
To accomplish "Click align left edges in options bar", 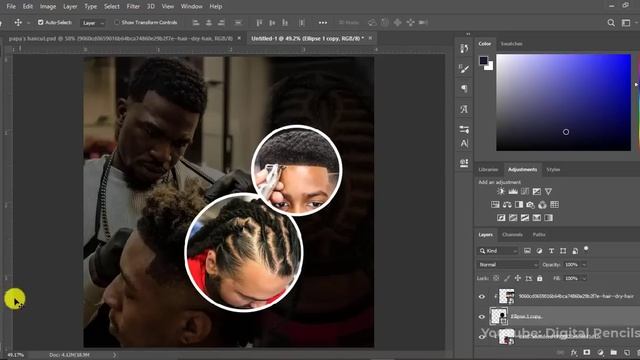I will click(196, 23).
